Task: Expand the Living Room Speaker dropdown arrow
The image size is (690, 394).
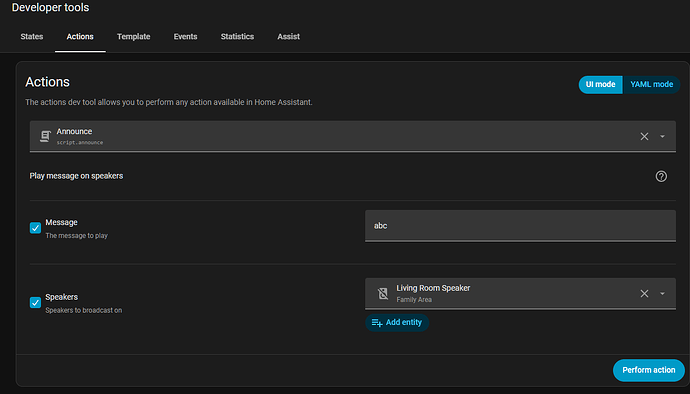Action: [x=662, y=294]
